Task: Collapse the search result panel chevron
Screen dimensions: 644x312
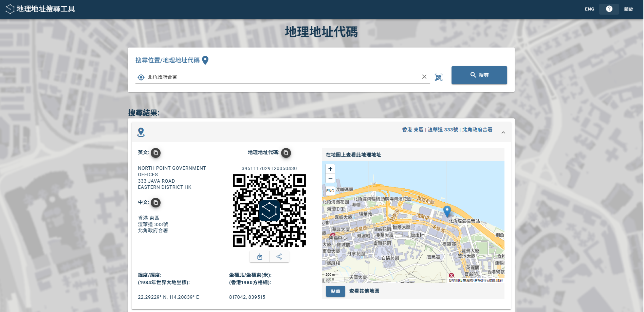Action: (x=503, y=132)
